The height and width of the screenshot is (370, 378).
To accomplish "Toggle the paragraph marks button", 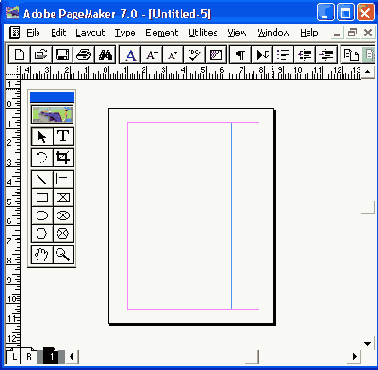I will pyautogui.click(x=240, y=55).
